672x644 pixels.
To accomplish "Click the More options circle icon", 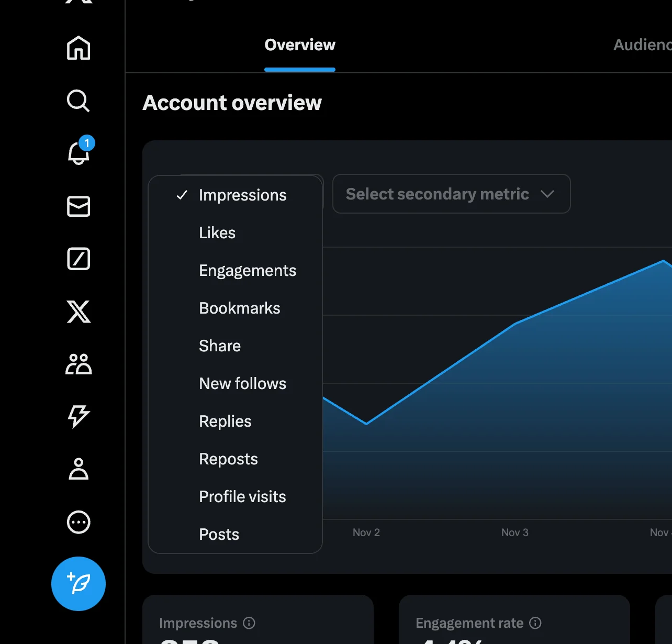I will [78, 522].
